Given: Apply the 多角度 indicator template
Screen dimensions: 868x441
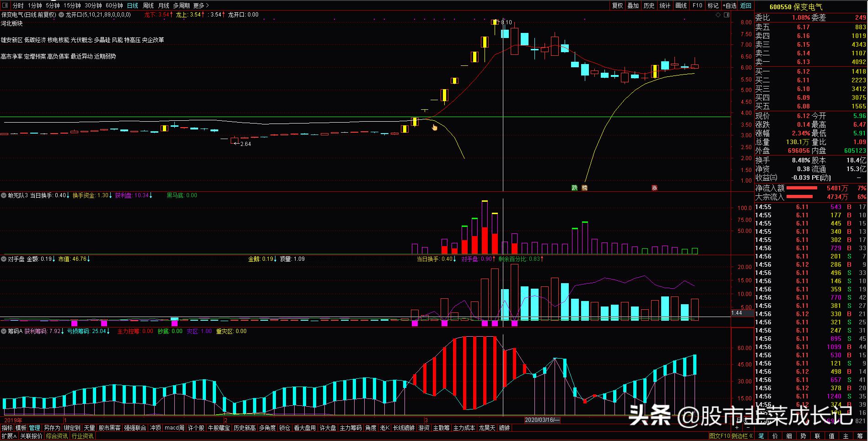Looking at the screenshot, I should [267, 428].
